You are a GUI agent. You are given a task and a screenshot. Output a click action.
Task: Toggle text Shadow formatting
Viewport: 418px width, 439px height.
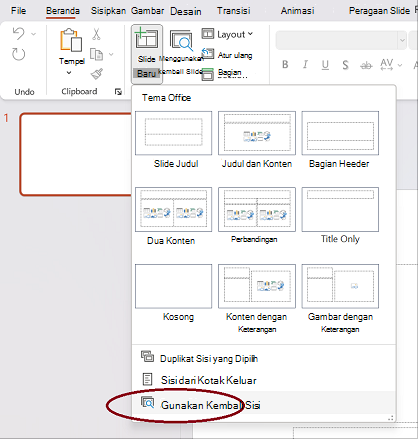click(x=345, y=65)
